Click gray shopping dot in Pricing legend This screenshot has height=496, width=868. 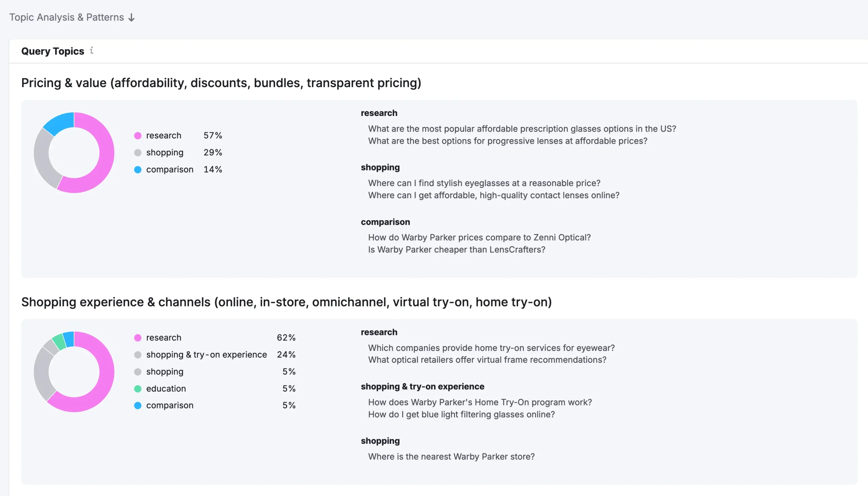(138, 153)
